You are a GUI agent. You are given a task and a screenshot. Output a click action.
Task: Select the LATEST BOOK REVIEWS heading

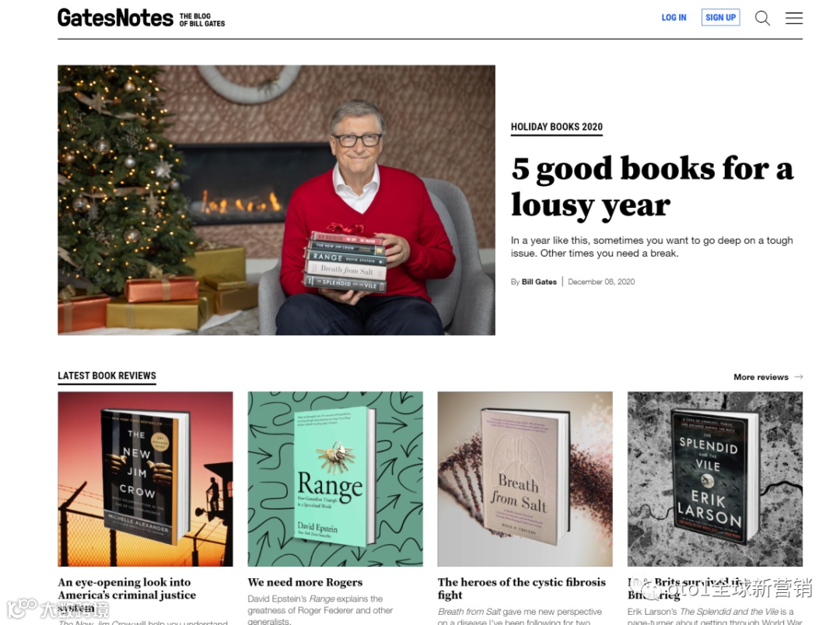coord(107,376)
